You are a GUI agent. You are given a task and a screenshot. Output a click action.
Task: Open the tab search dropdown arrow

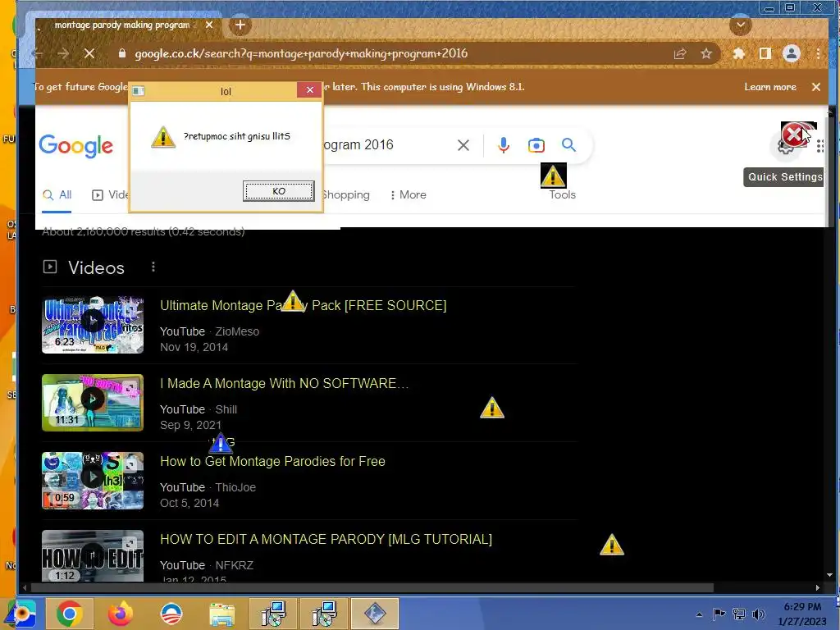tap(741, 25)
